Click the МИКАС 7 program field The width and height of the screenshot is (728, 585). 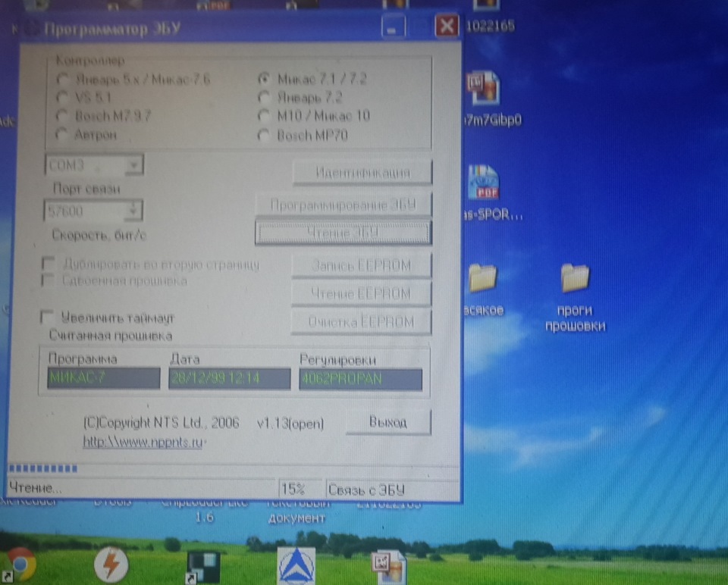click(x=104, y=378)
